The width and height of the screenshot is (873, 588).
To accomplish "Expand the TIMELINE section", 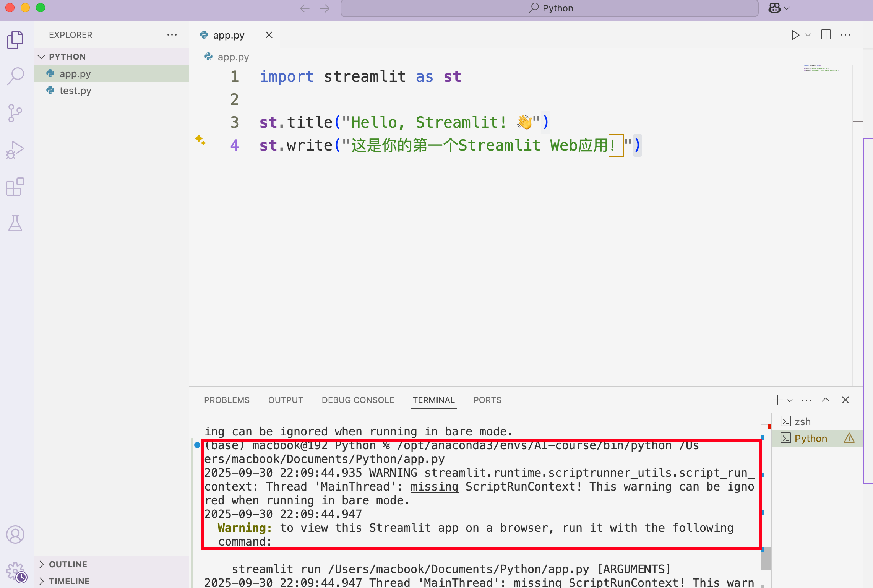I will point(70,581).
